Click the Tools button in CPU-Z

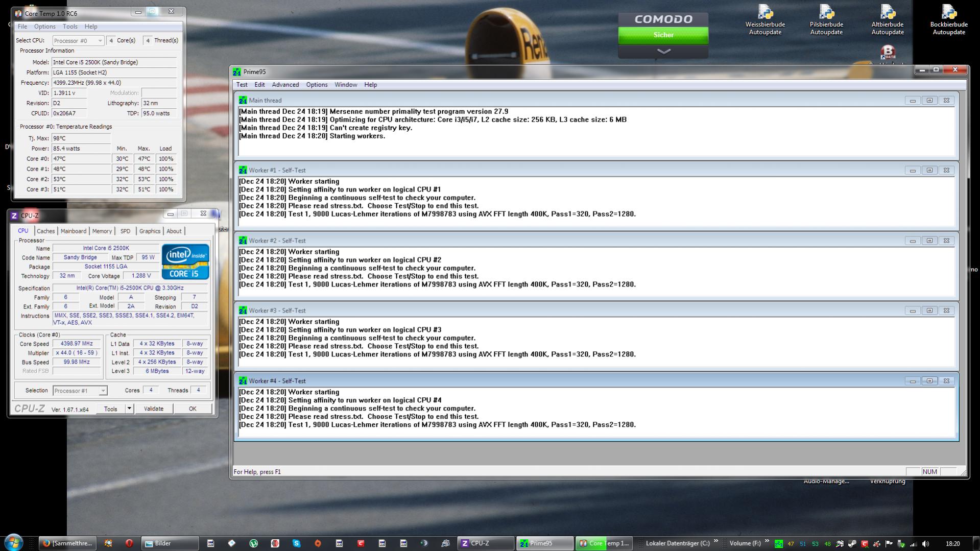tap(110, 409)
